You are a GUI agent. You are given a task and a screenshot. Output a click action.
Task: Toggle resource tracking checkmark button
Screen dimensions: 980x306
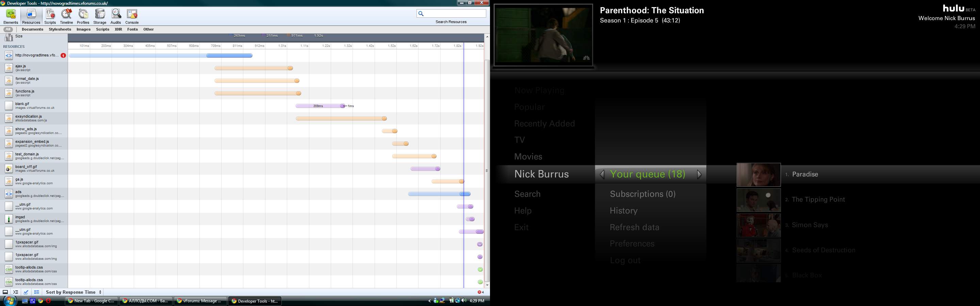click(x=26, y=292)
